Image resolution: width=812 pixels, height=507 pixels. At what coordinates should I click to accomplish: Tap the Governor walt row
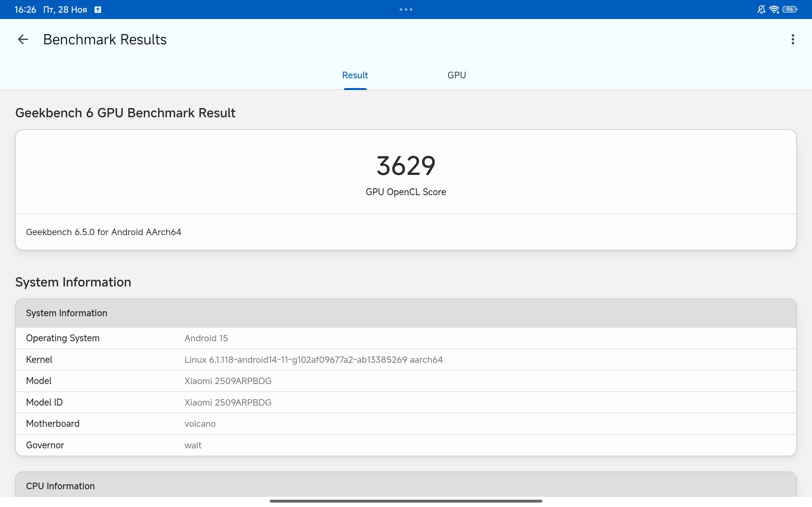(406, 445)
